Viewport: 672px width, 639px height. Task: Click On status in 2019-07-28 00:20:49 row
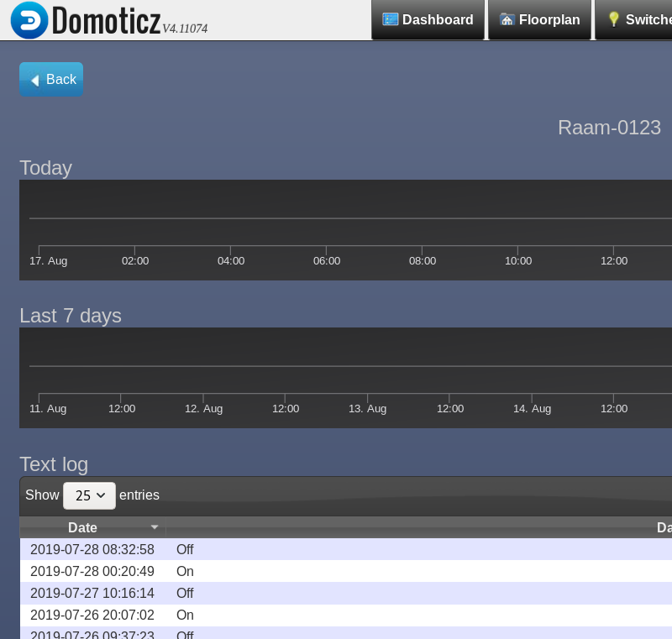[185, 571]
